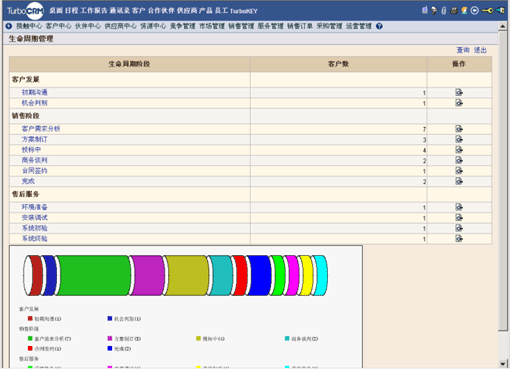This screenshot has height=369, width=510.
Task: Click the 查询 link
Action: (x=463, y=50)
